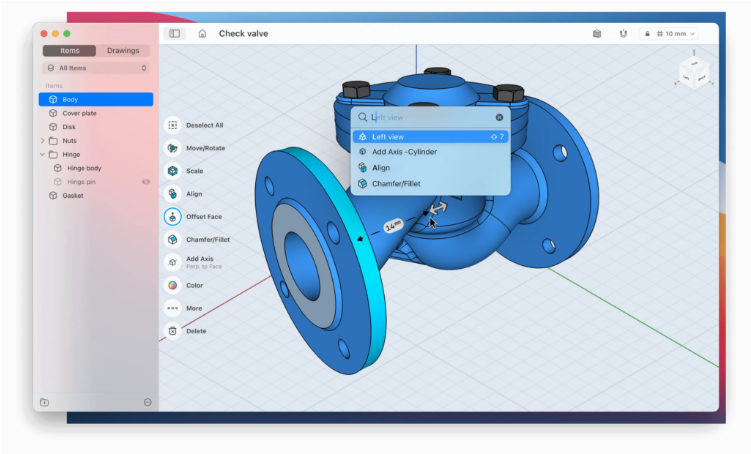Viewport: 751px width, 454px height.
Task: Click the Deselect All tool icon
Action: [173, 125]
